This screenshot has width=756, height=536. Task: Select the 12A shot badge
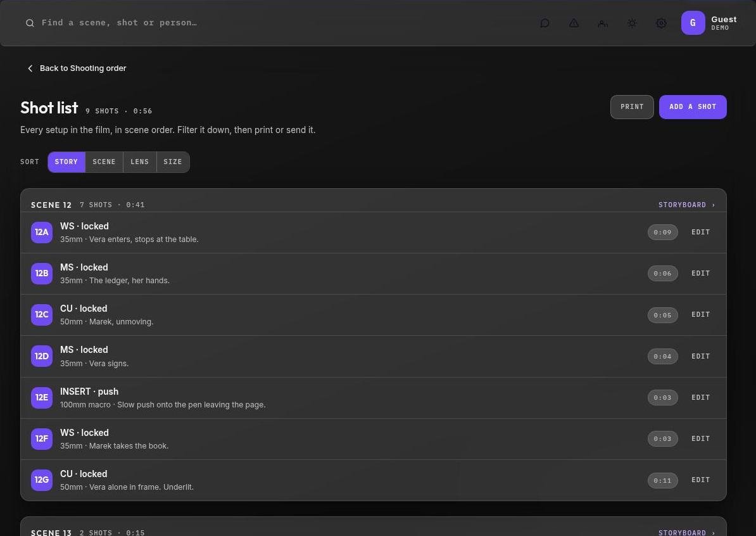click(41, 233)
